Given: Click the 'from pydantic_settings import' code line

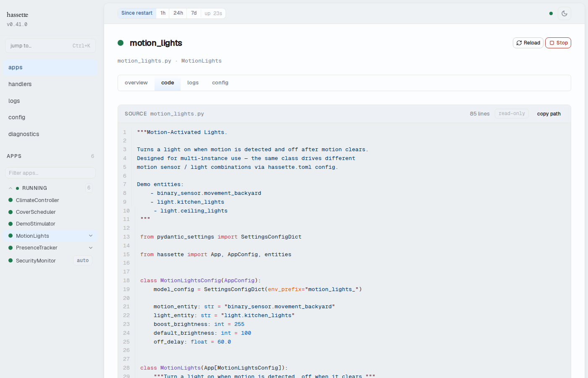Looking at the screenshot, I should 221,237.
